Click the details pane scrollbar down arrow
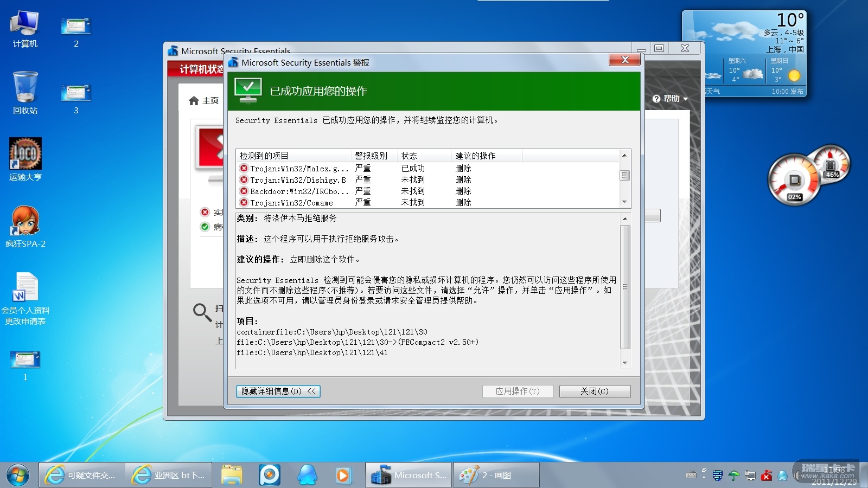This screenshot has width=868, height=488. point(625,363)
